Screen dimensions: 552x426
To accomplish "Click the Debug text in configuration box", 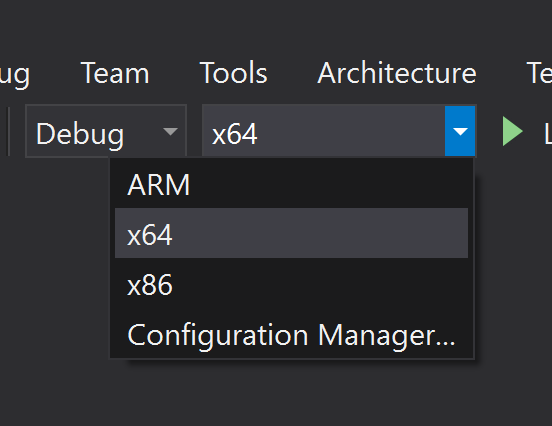I will (80, 134).
